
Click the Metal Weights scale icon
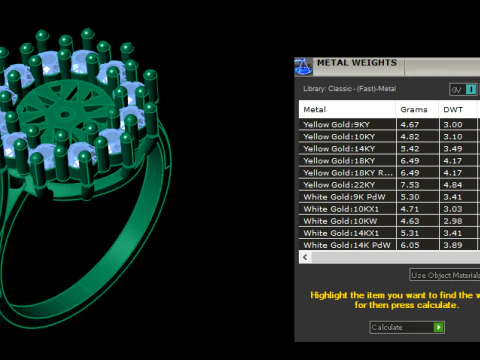pos(303,66)
